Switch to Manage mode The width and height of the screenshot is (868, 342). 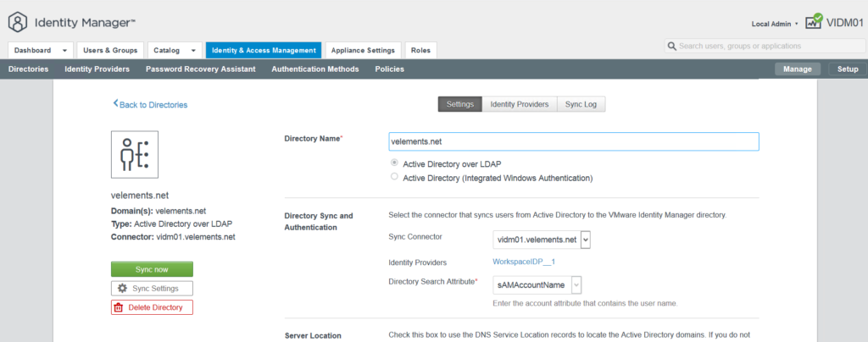coord(797,69)
